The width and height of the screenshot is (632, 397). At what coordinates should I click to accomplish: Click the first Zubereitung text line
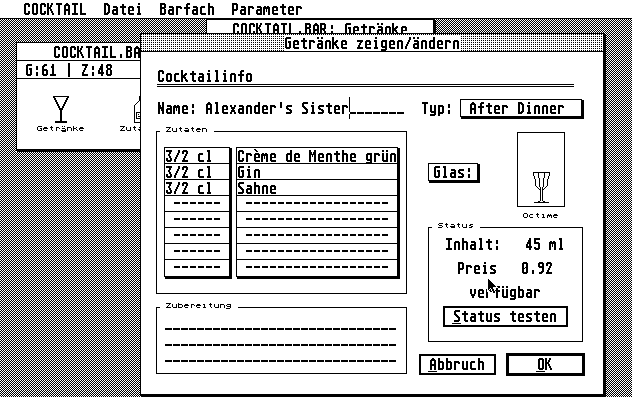point(281,329)
